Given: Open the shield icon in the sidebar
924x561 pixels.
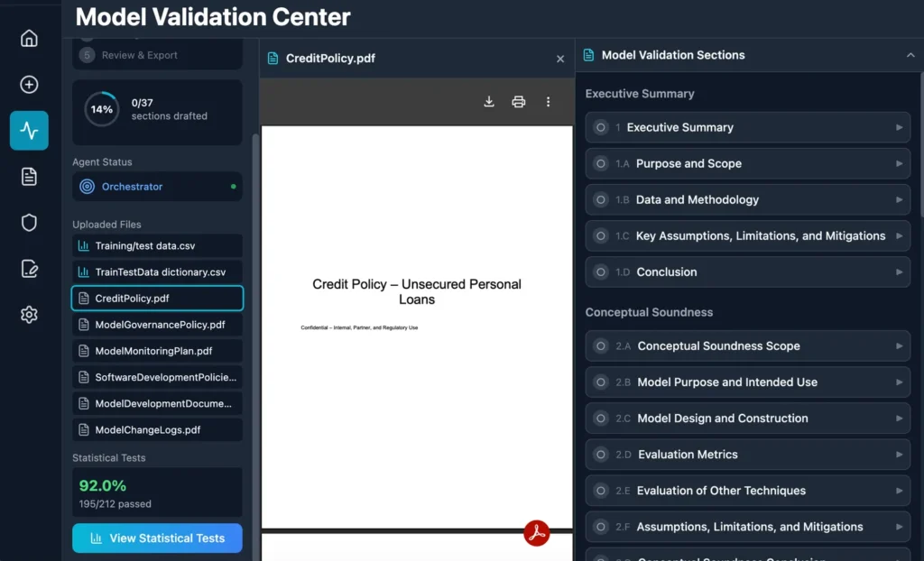Looking at the screenshot, I should coord(29,223).
